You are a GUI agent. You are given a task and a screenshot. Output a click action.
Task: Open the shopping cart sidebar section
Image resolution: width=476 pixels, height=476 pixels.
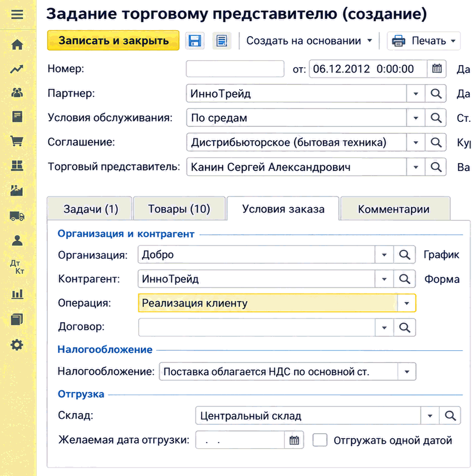click(17, 141)
